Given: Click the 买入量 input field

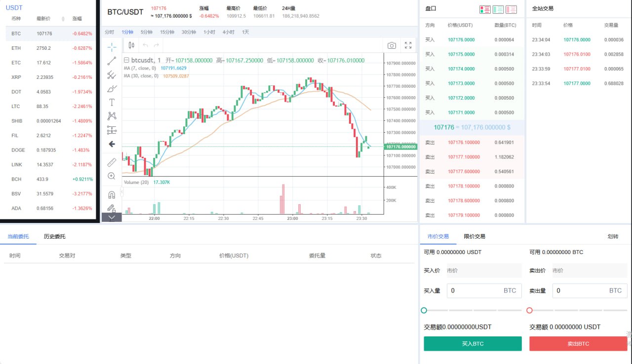Looking at the screenshot, I should pyautogui.click(x=474, y=291).
